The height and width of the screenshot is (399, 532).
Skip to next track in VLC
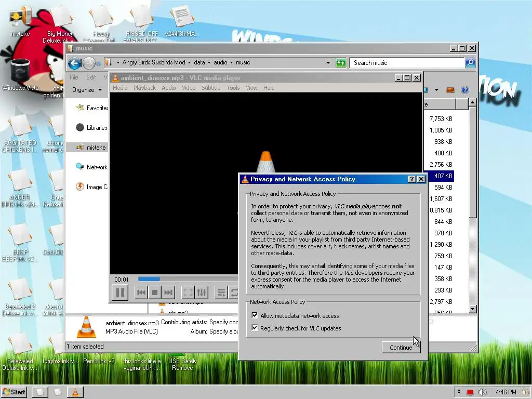coord(168,292)
